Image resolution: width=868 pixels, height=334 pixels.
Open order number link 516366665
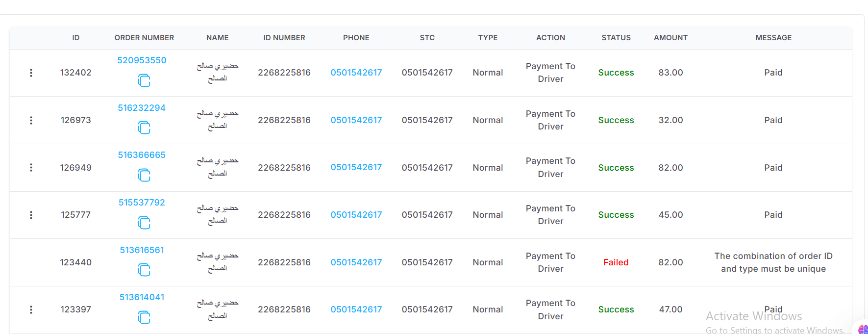(142, 155)
